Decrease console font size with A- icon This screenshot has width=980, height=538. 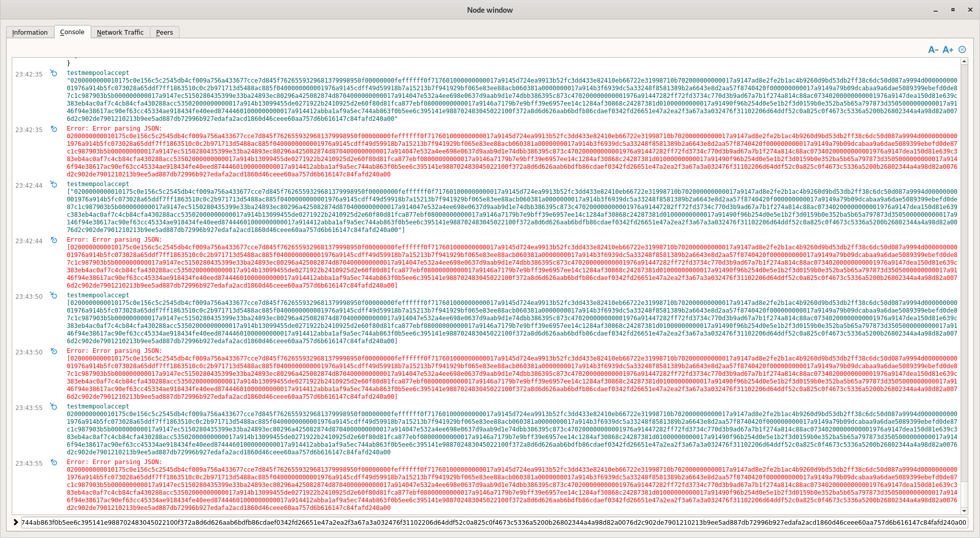[934, 49]
